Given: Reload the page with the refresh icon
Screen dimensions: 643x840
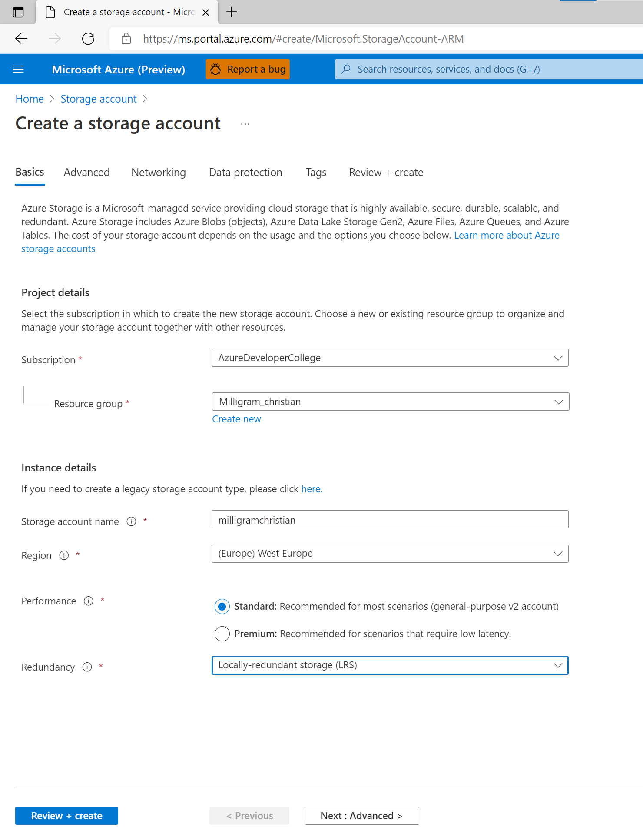Looking at the screenshot, I should pyautogui.click(x=88, y=39).
